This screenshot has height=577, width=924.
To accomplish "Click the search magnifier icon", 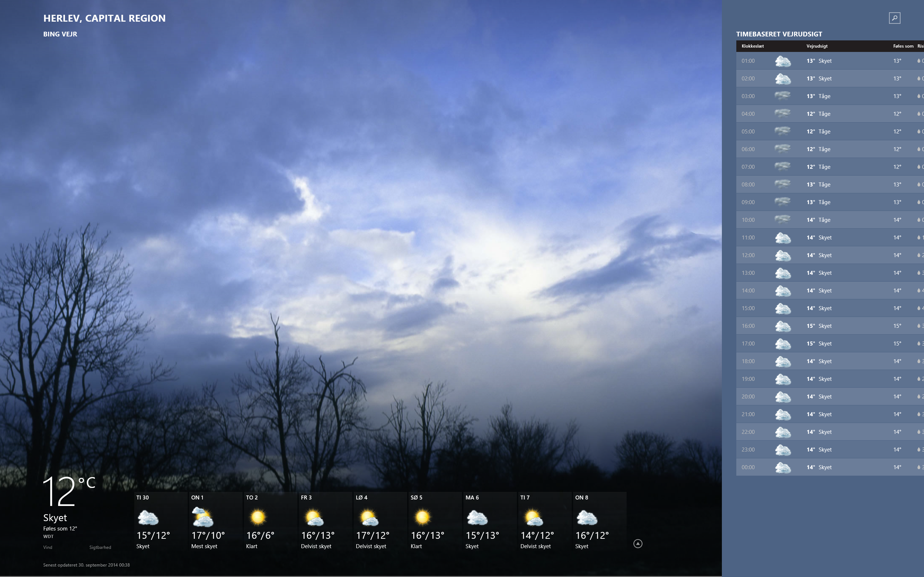I will tap(894, 18).
